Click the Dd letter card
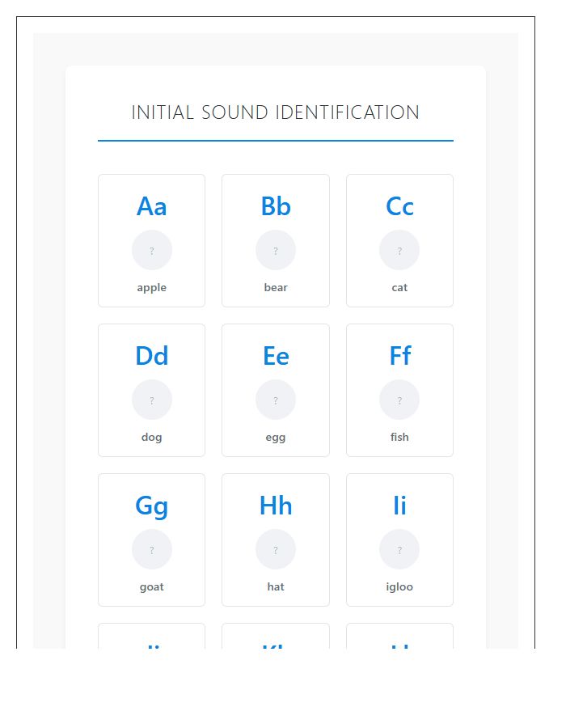This screenshot has width=566, height=728. [151, 356]
